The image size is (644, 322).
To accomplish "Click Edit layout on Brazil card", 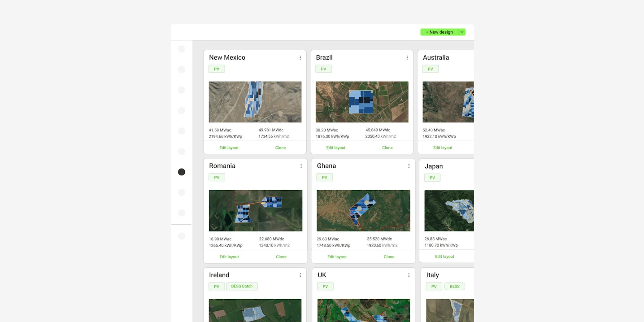I will 336,148.
